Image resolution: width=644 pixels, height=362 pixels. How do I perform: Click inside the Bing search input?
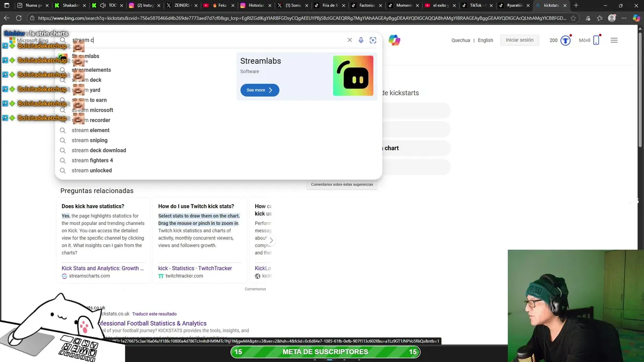[206, 40]
